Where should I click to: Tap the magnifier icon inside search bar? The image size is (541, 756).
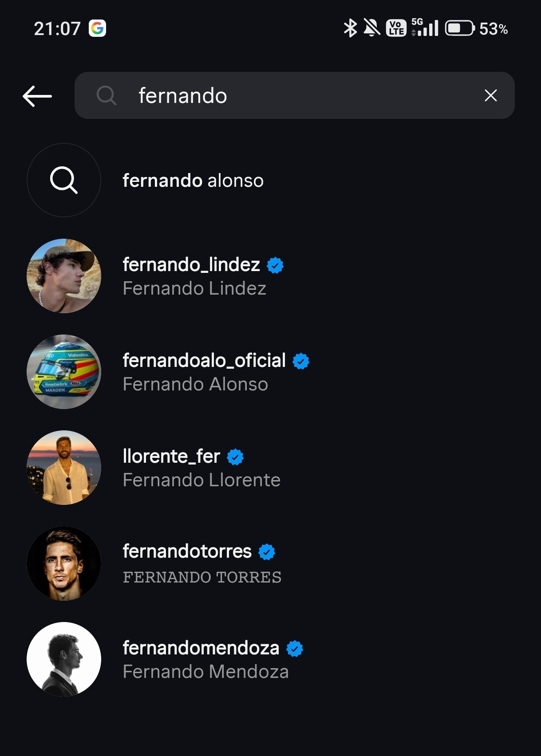tap(107, 95)
